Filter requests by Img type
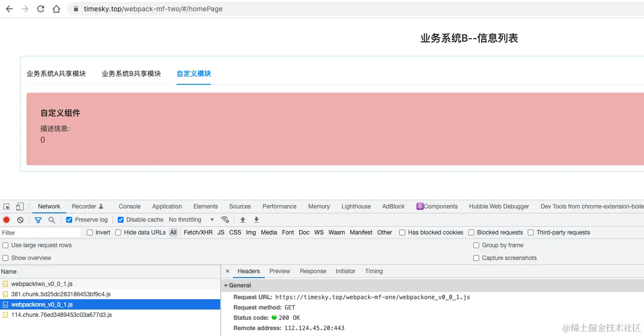This screenshot has height=336, width=644. pyautogui.click(x=251, y=233)
